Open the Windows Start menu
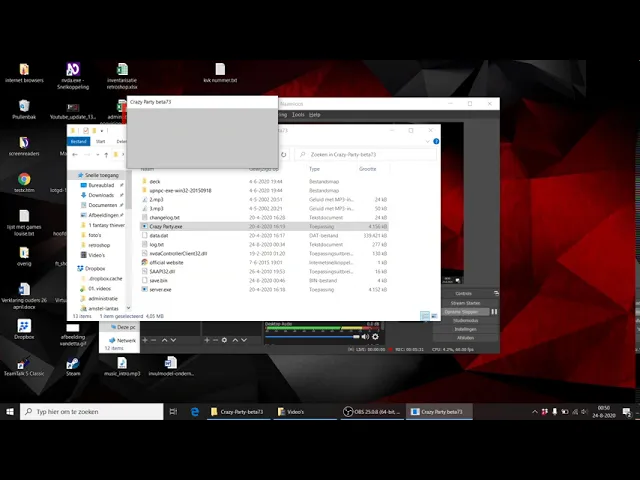The width and height of the screenshot is (640, 480). coord(10,412)
